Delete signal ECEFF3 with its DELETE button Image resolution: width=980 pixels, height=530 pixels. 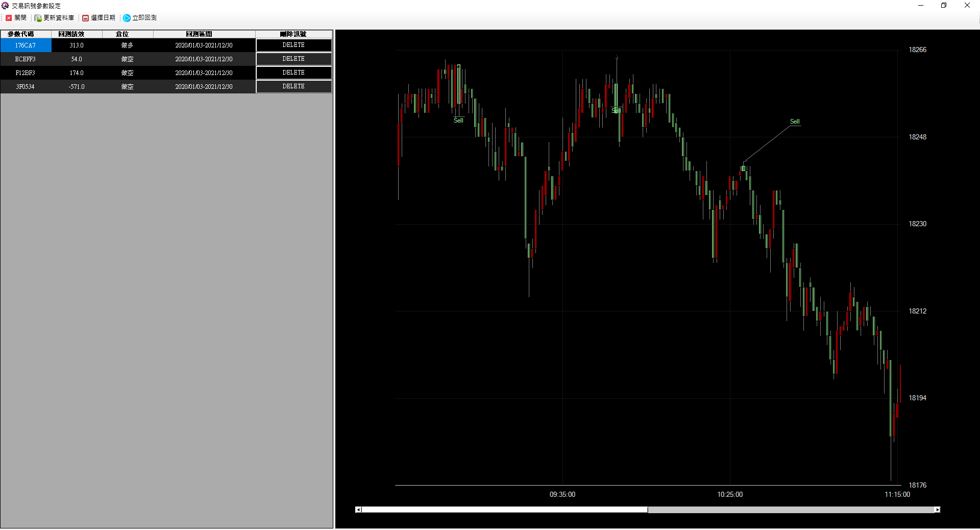coord(293,59)
